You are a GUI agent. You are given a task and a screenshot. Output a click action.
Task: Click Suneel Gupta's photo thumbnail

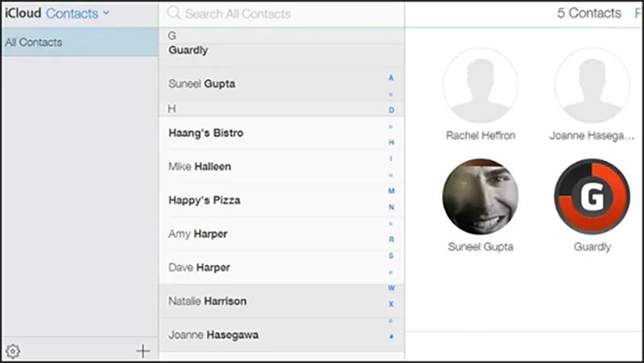coord(481,196)
